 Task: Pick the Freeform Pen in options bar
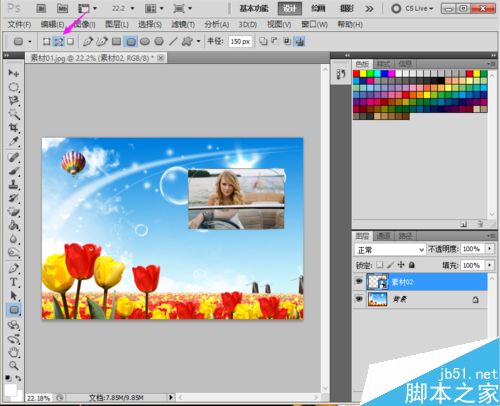[102, 41]
